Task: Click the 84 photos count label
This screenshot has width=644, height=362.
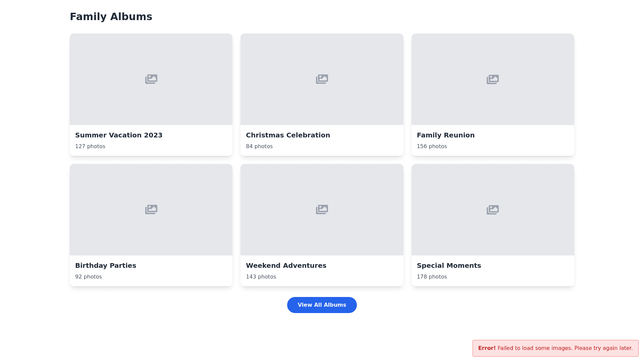Action: (x=259, y=146)
